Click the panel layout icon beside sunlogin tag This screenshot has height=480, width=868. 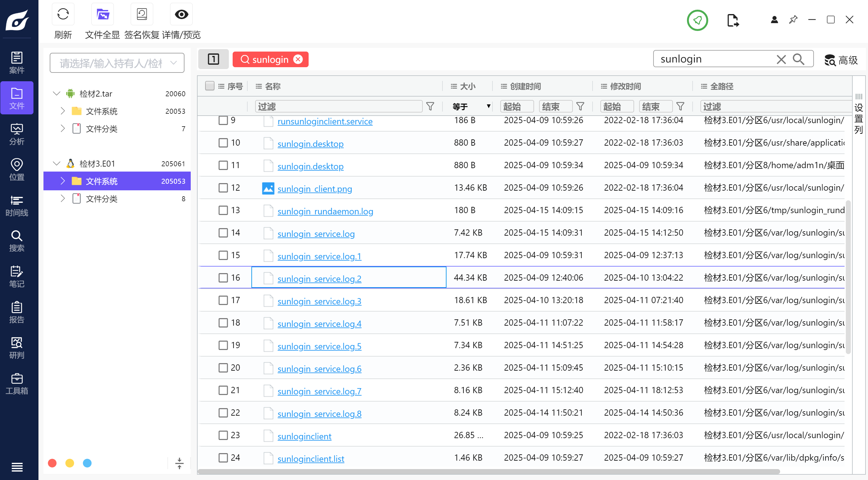[213, 59]
